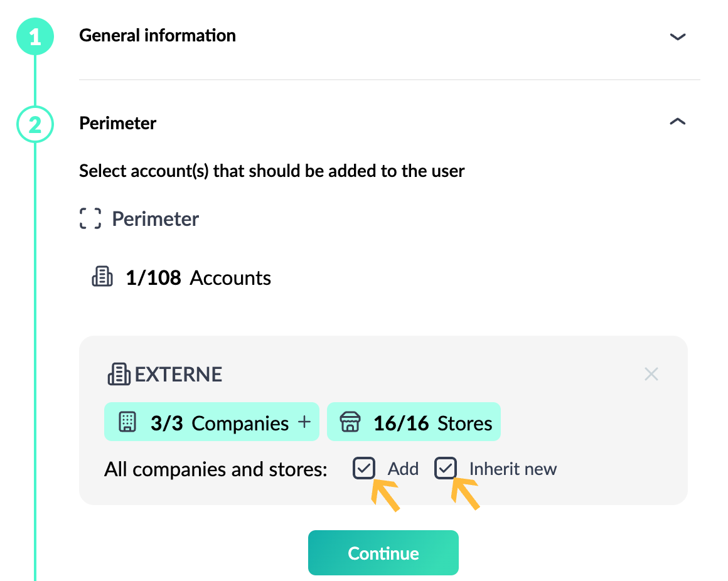The width and height of the screenshot is (728, 581).
Task: Toggle the Inherit new checkbox
Action: (x=446, y=468)
